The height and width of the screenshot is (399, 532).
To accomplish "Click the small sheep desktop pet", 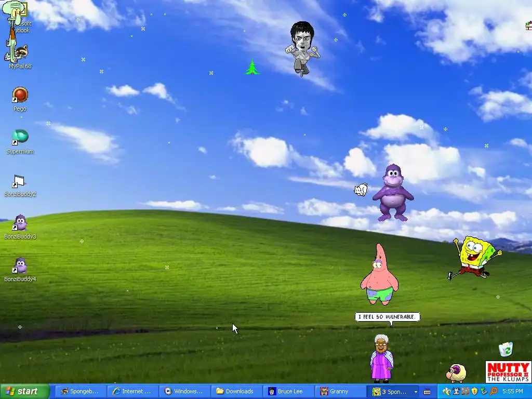I will (456, 373).
